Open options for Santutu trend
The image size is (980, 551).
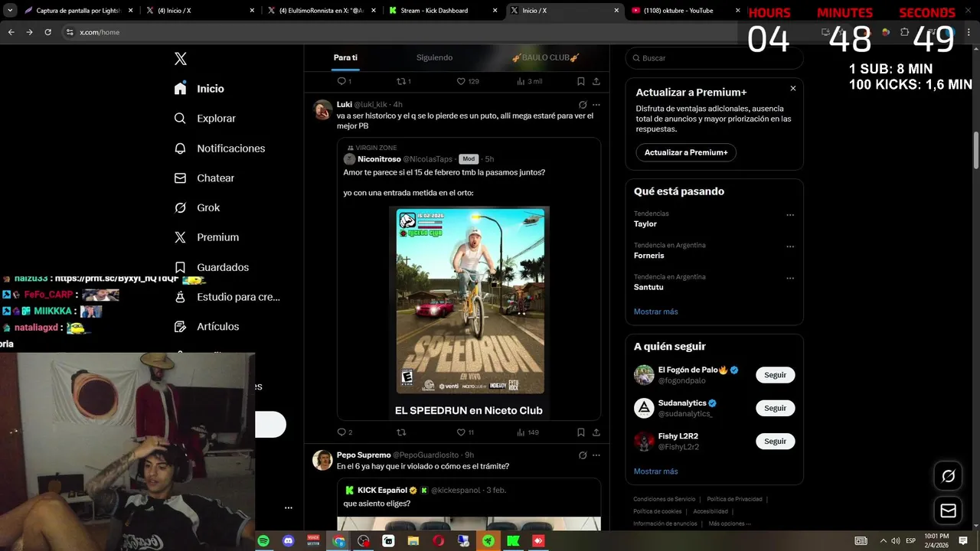click(790, 278)
